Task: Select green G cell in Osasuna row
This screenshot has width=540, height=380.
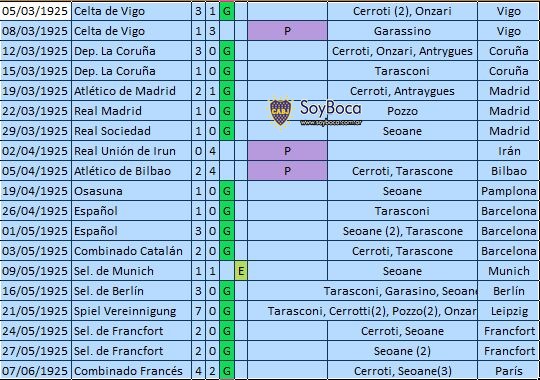Action: tap(227, 191)
